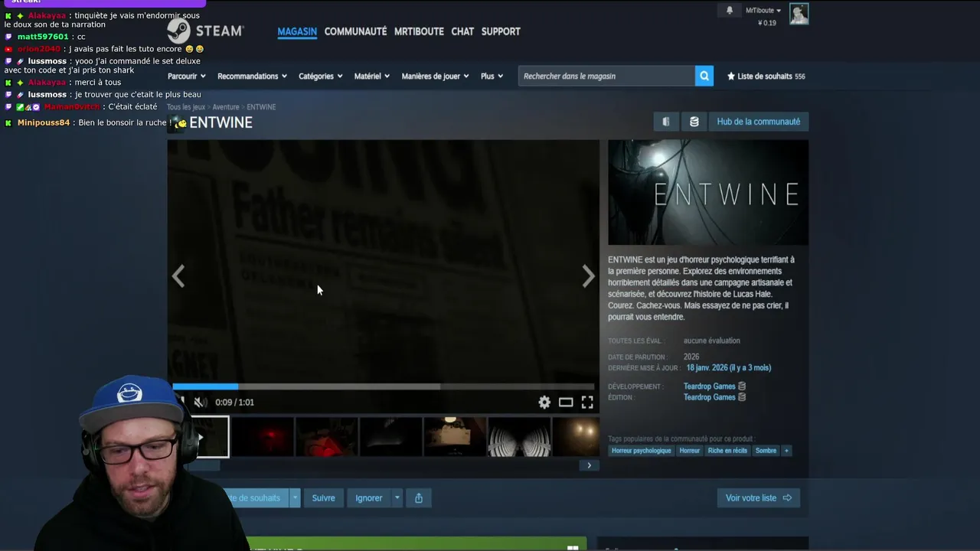The width and height of the screenshot is (980, 551).
Task: Select the Horreur tag
Action: 689,451
